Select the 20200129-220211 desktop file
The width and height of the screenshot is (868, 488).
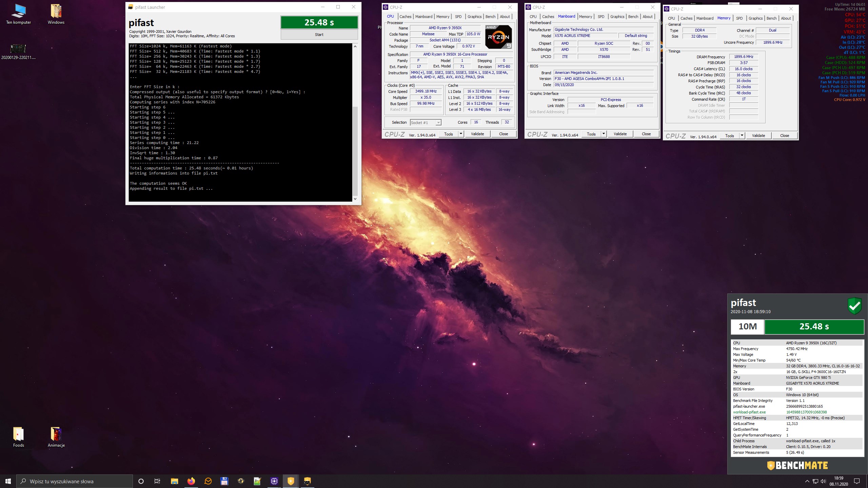click(18, 52)
